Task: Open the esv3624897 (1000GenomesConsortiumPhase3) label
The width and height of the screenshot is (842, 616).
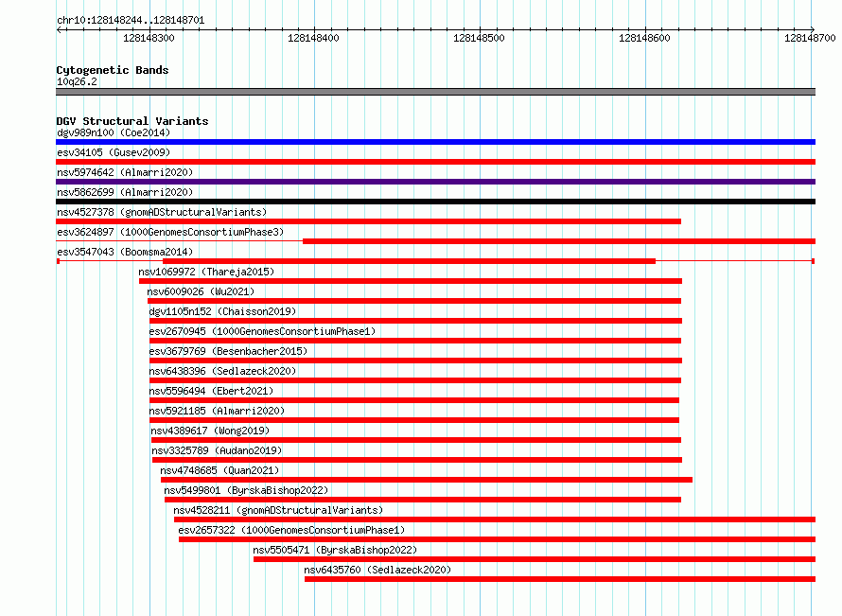Action: pyautogui.click(x=170, y=232)
